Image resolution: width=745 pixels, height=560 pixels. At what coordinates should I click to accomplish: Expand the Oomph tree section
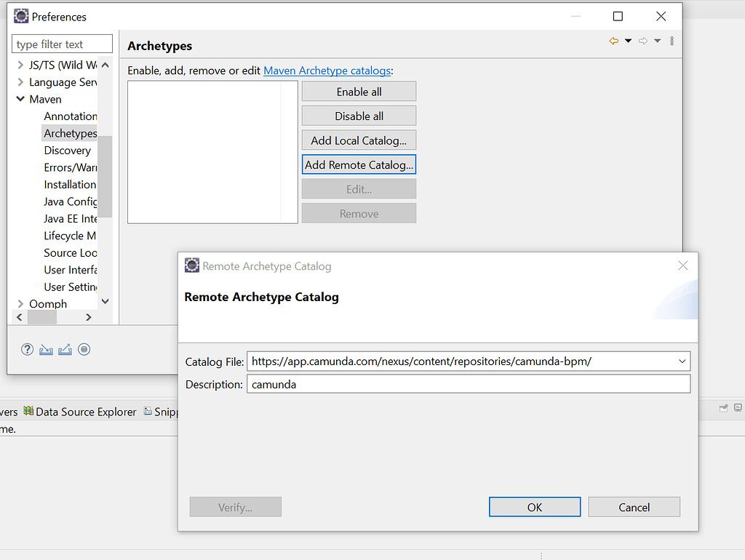point(20,303)
